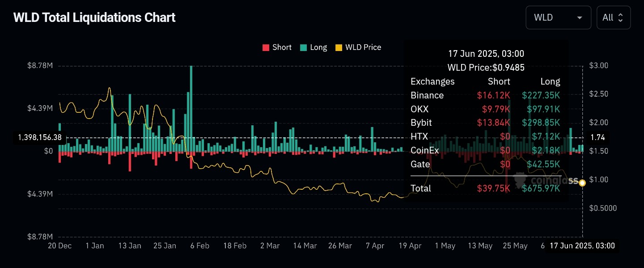Click the 13 May date on x-axis
The width and height of the screenshot is (644, 268).
pos(480,246)
